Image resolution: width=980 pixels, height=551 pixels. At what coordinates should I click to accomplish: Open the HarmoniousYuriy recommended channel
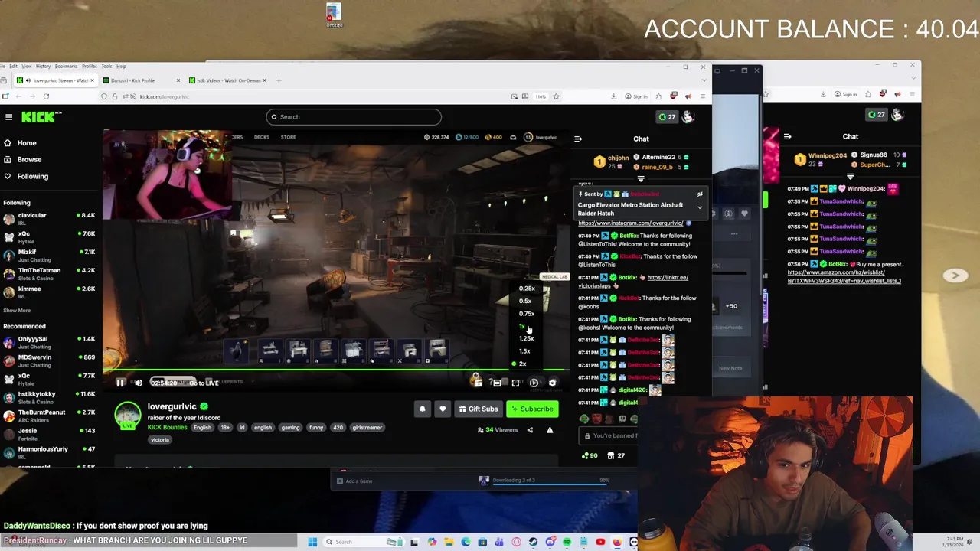[x=49, y=452]
